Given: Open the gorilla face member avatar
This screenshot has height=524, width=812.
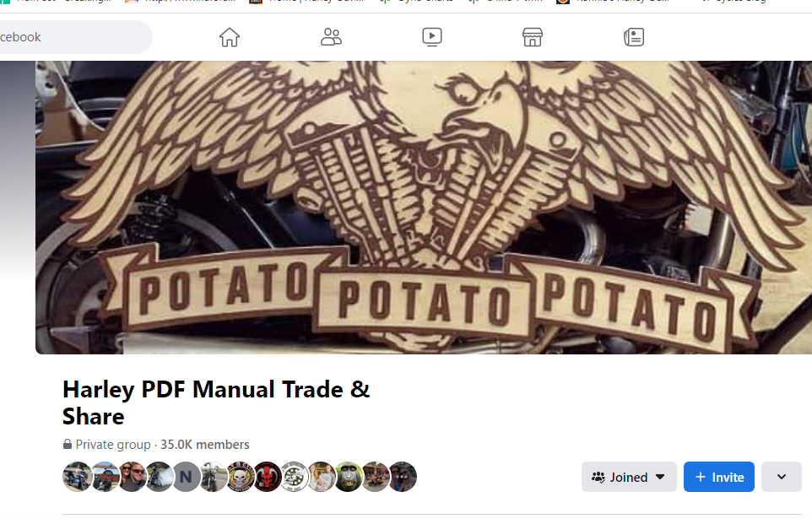Looking at the screenshot, I should 348,477.
